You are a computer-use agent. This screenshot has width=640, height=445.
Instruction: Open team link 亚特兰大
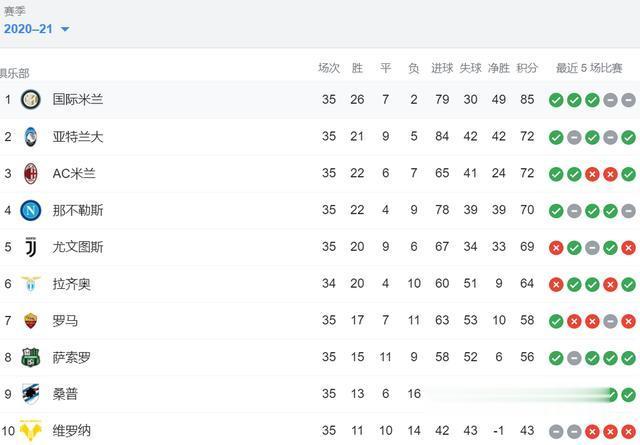click(77, 137)
